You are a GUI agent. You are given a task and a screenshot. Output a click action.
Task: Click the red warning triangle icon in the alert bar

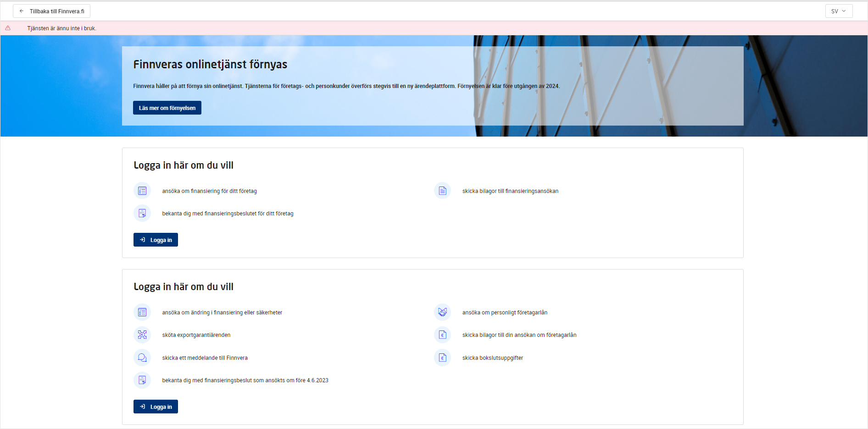[8, 28]
